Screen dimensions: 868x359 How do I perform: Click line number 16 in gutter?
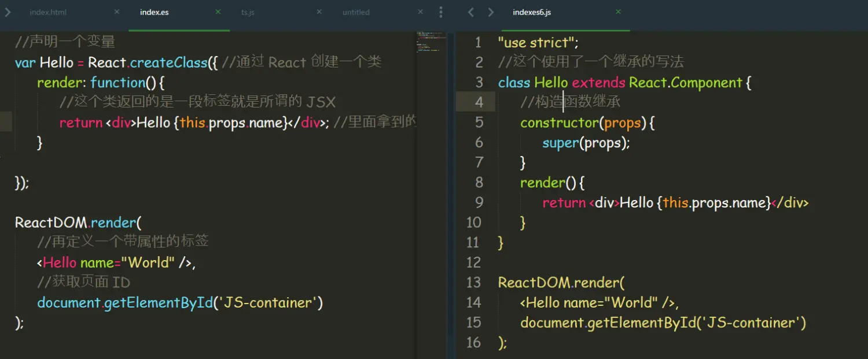pyautogui.click(x=474, y=342)
